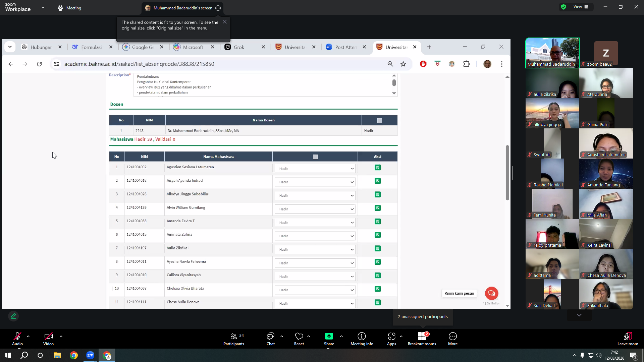Click the Kirimi kami pesan label
This screenshot has height=362, width=644.
click(x=459, y=294)
